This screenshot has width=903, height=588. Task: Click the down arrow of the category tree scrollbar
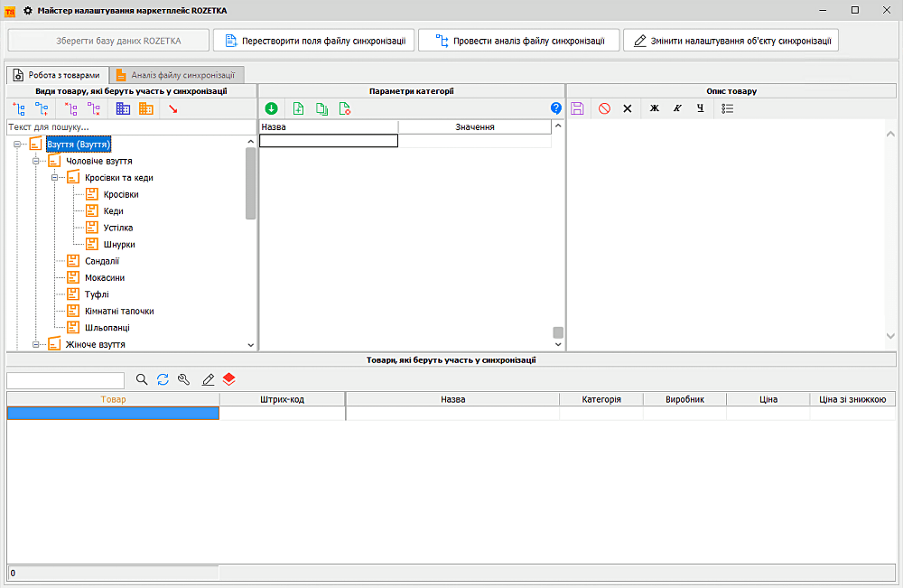[x=250, y=345]
